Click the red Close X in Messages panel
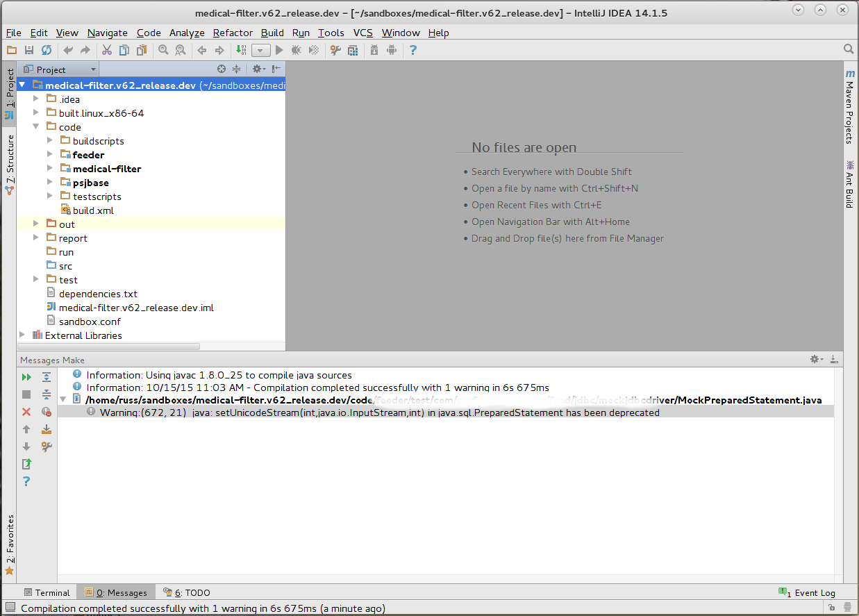 26,412
